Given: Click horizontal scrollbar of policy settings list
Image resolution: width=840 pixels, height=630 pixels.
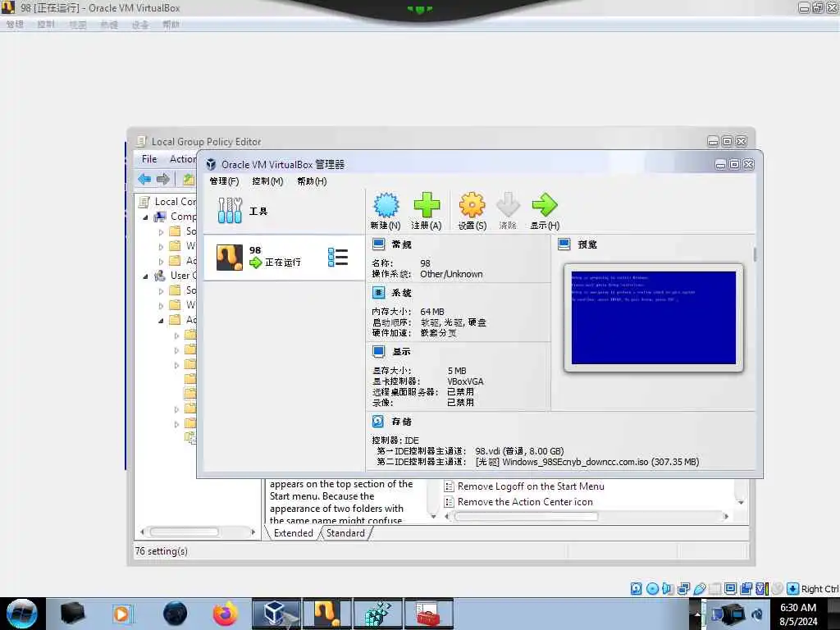Looking at the screenshot, I should [x=526, y=517].
